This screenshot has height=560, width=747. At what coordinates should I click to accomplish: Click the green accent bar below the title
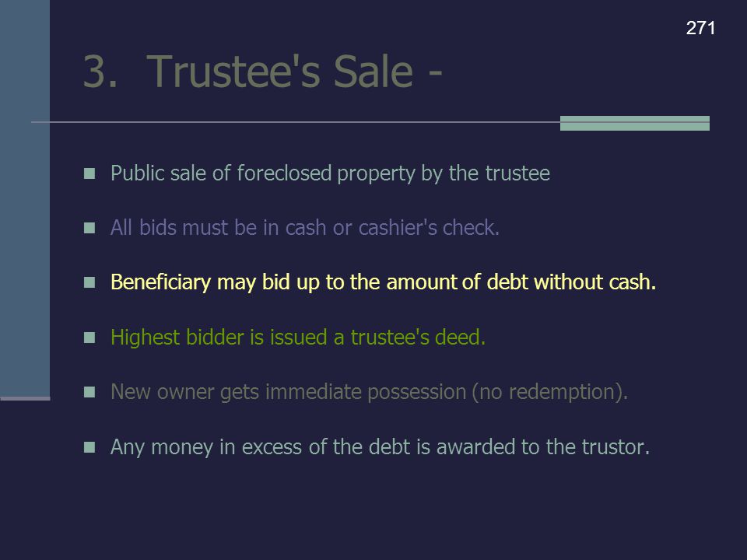tap(635, 123)
